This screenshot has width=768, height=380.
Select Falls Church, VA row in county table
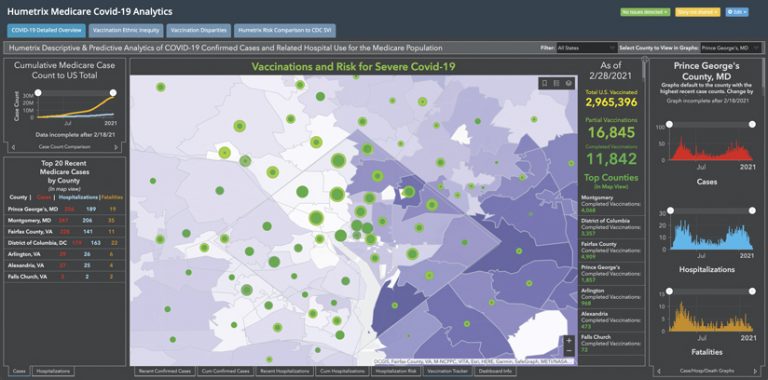pyautogui.click(x=65, y=277)
